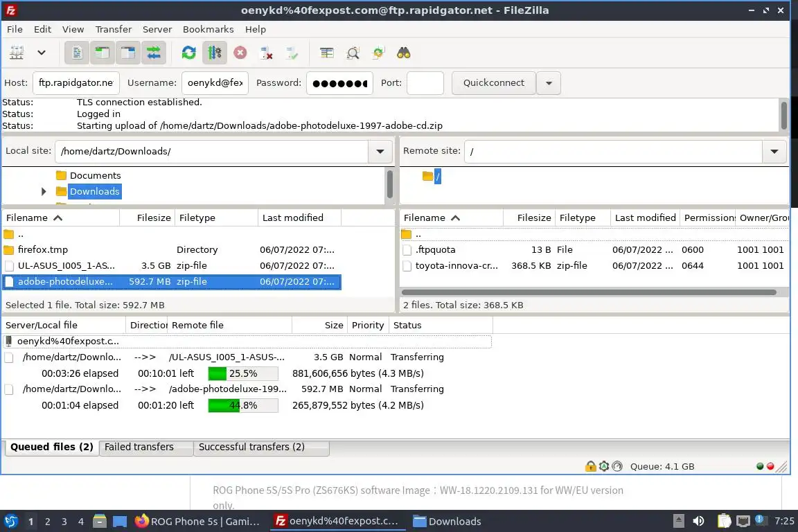Click the Quickconnect button
The image size is (798, 532).
494,83
